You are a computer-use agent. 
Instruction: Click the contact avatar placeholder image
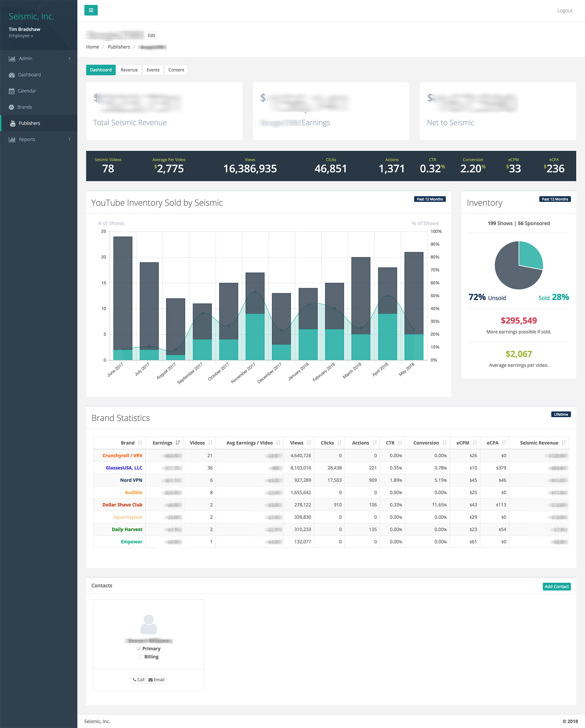coord(149,624)
